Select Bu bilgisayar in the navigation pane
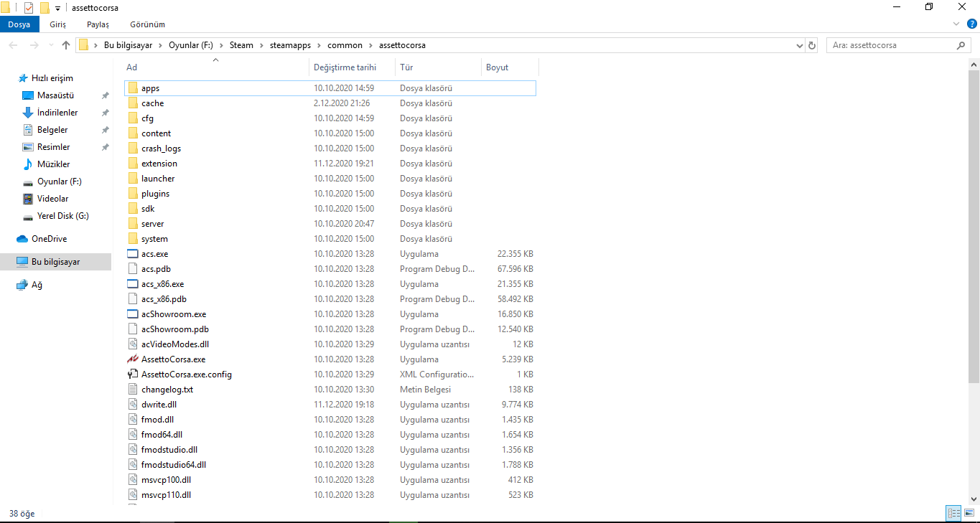The height and width of the screenshot is (523, 980). tap(56, 262)
